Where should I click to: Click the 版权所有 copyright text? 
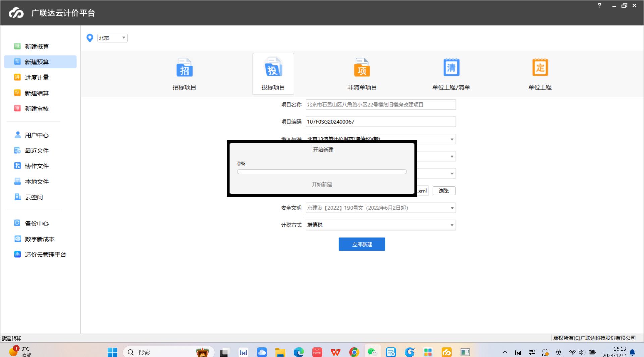click(594, 338)
